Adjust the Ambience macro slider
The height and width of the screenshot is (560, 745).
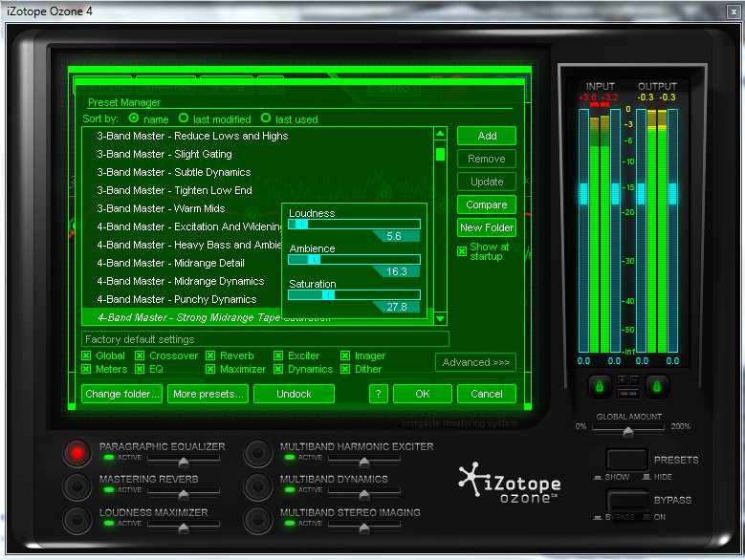354,259
